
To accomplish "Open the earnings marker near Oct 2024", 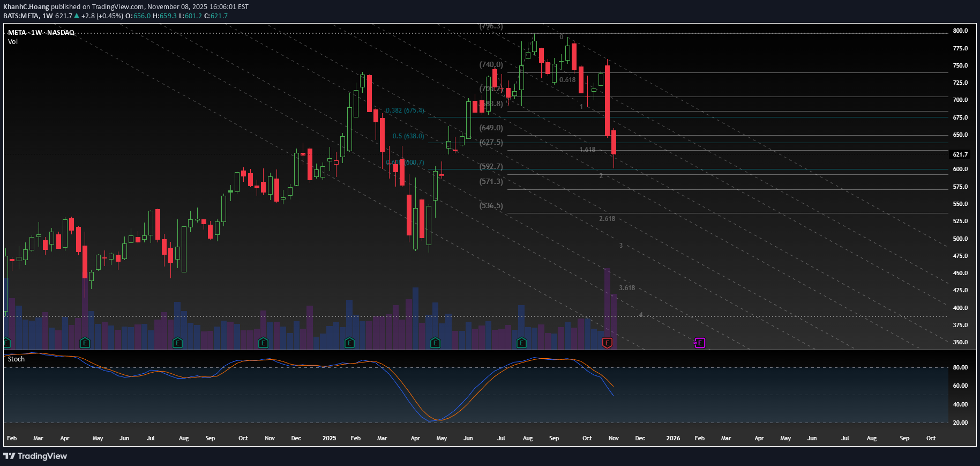I will tap(263, 343).
